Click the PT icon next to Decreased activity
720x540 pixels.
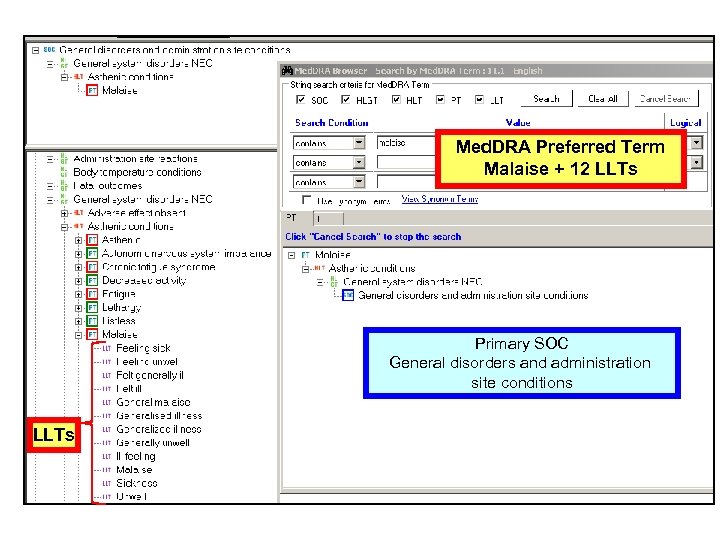92,281
